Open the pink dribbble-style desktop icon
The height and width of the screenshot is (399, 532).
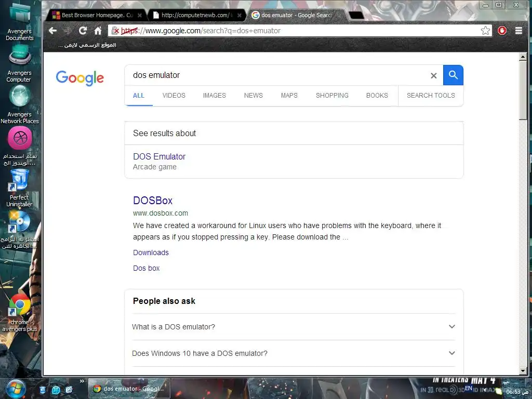[x=20, y=147]
